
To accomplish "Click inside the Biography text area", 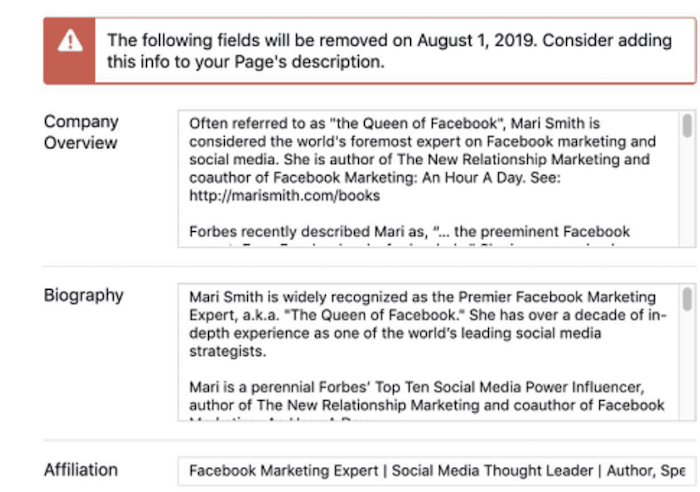I will pyautogui.click(x=429, y=352).
